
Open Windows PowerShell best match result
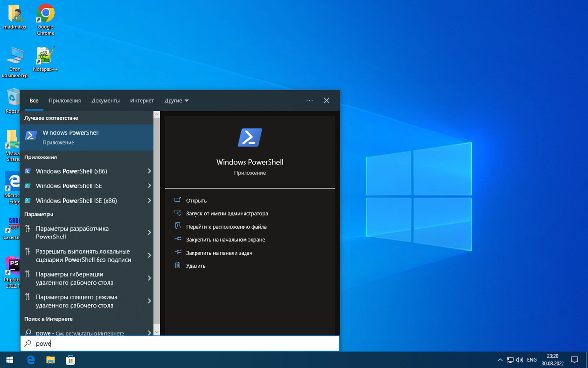pos(86,137)
